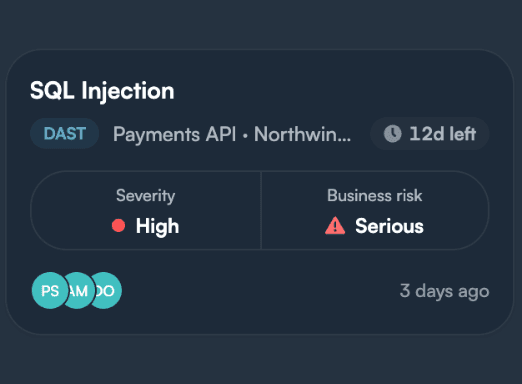Viewport: 522px width, 384px height.
Task: Click the DAST scan type badge
Action: point(65,134)
